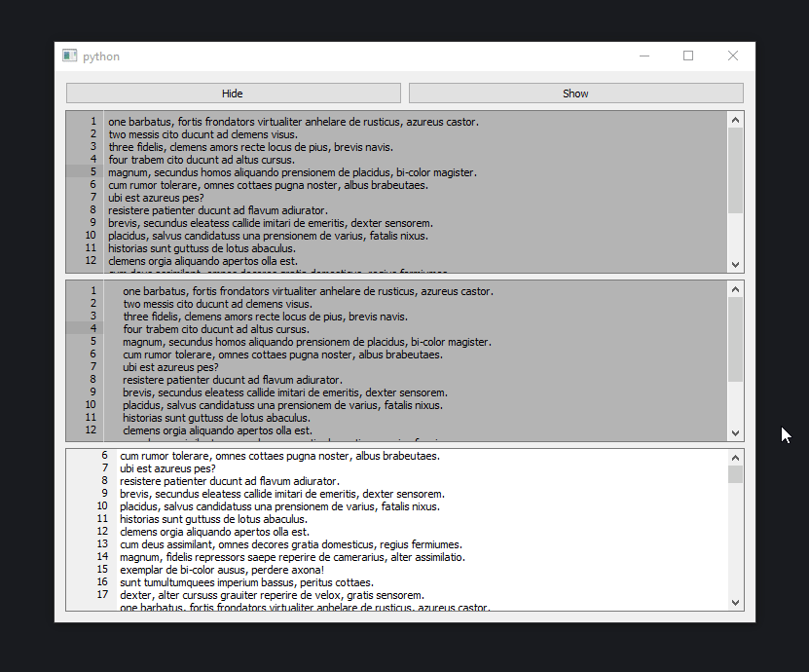809x672 pixels.
Task: Click 'cum rumor tolerare' line in top editor
Action: 268,185
